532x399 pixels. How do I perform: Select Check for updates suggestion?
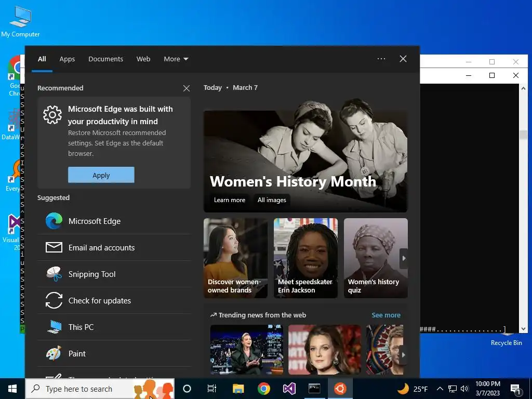pyautogui.click(x=114, y=301)
